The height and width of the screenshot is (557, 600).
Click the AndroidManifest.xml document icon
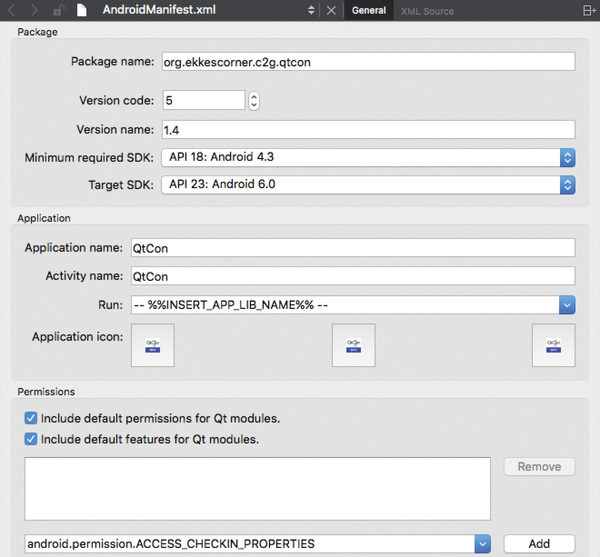point(83,11)
